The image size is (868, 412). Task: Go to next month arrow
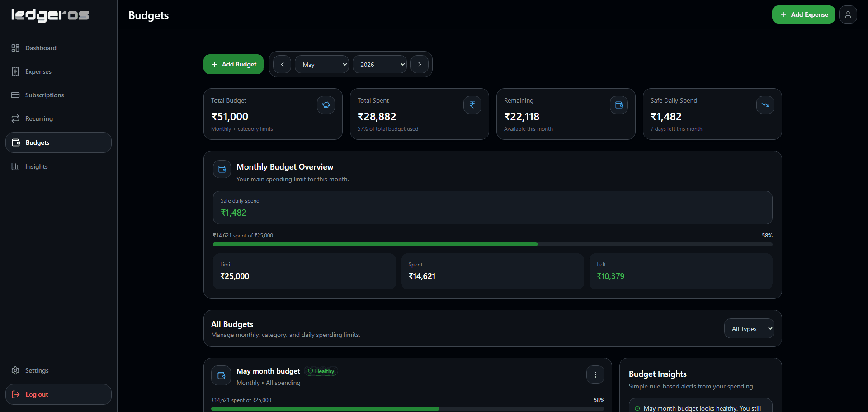click(420, 64)
